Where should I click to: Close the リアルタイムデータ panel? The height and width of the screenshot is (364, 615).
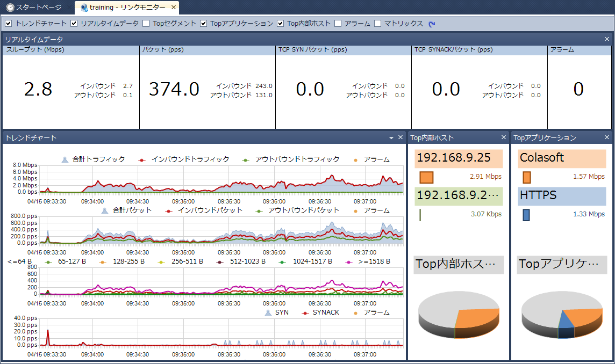coord(607,39)
